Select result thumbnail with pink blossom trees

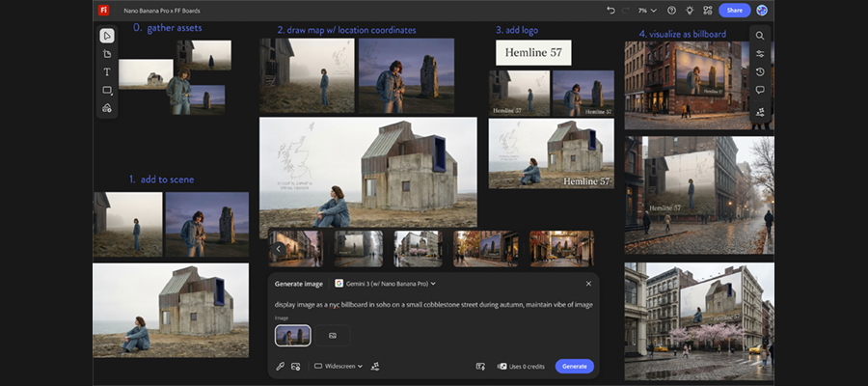click(x=418, y=249)
